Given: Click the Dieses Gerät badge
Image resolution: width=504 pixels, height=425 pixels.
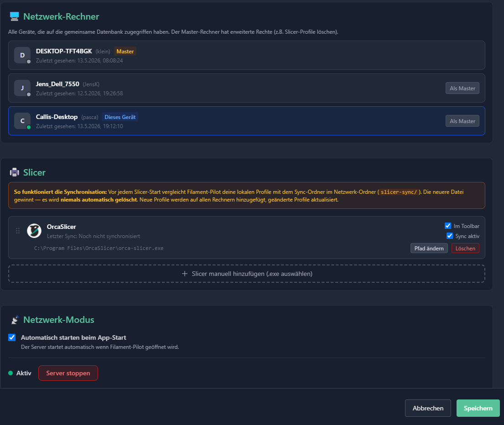Looking at the screenshot, I should [120, 117].
